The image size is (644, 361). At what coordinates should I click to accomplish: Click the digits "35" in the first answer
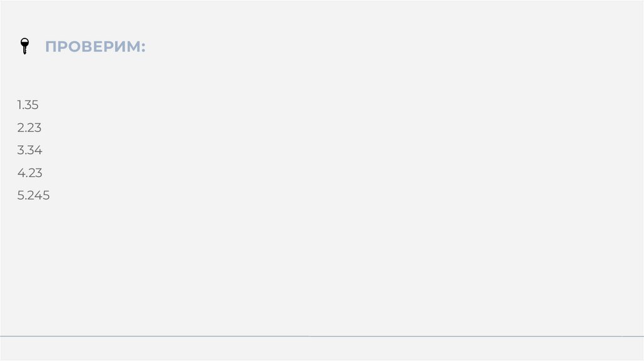[32, 105]
